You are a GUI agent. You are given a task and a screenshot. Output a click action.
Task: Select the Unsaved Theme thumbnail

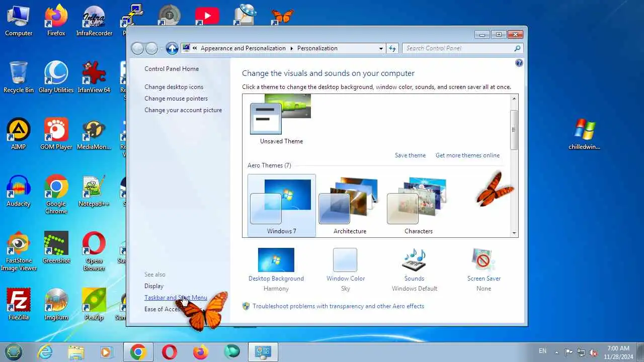[x=281, y=120]
